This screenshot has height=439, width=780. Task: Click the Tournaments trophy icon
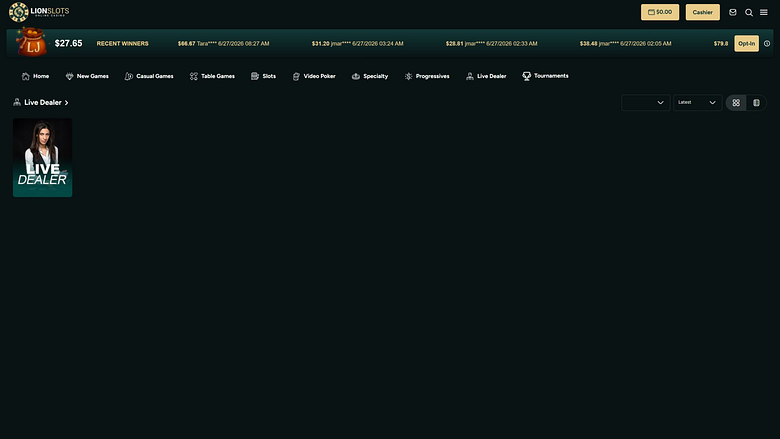tap(526, 76)
